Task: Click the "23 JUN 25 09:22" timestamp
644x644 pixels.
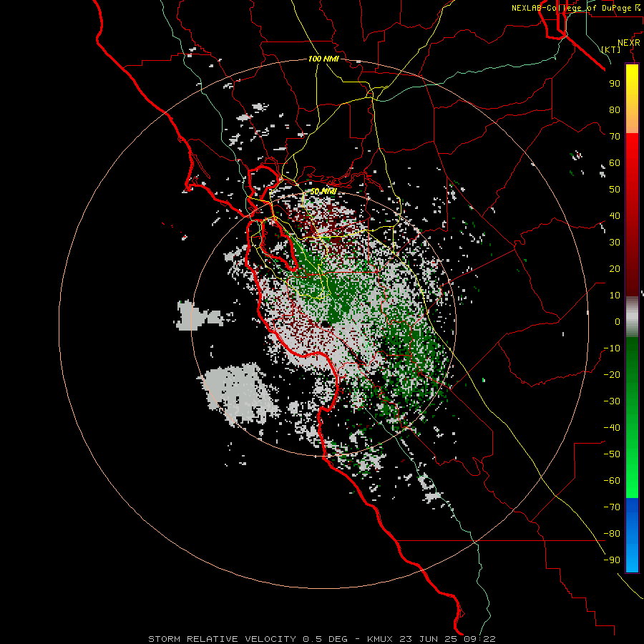Action: click(447, 639)
